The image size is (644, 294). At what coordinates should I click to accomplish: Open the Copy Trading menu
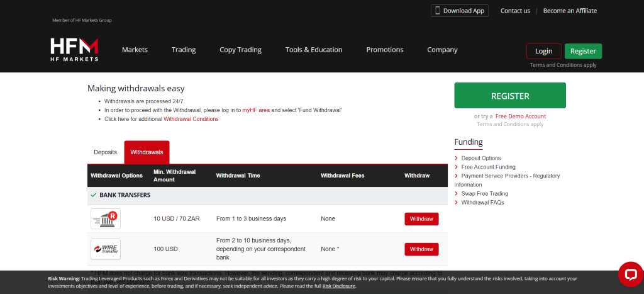(240, 50)
